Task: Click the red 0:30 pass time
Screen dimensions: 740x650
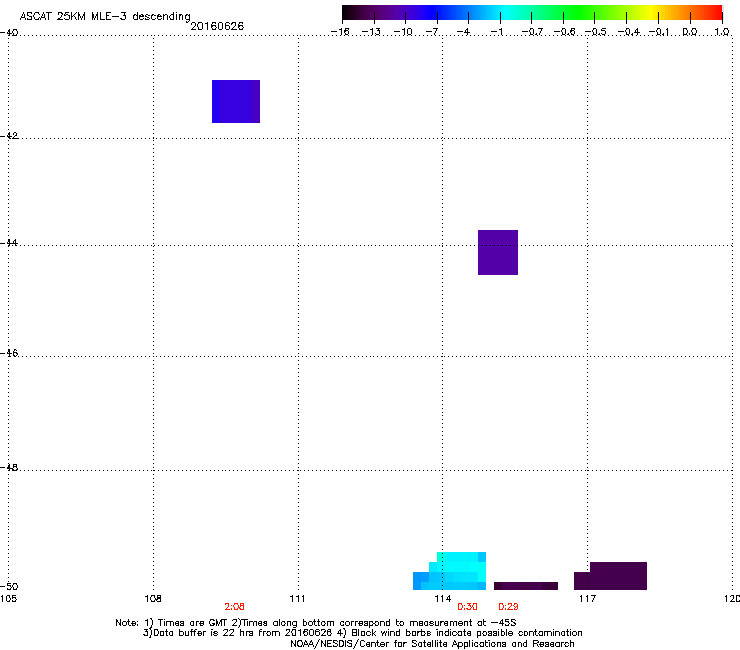Action: click(x=467, y=607)
